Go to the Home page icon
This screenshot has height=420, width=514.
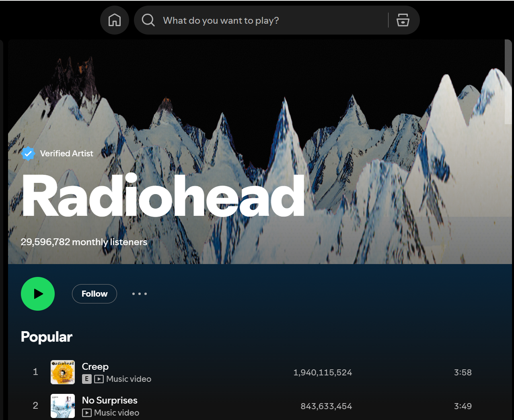coord(115,20)
